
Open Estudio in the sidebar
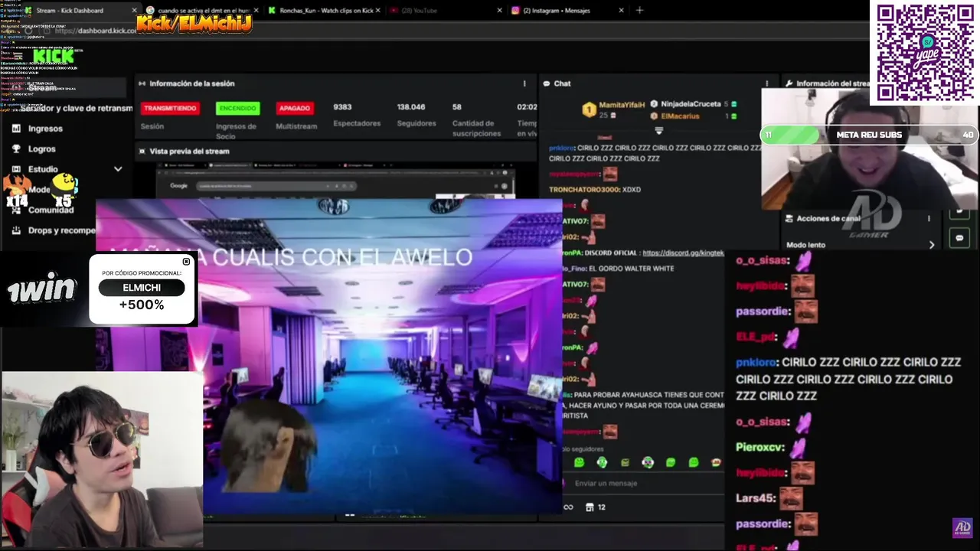(x=43, y=168)
